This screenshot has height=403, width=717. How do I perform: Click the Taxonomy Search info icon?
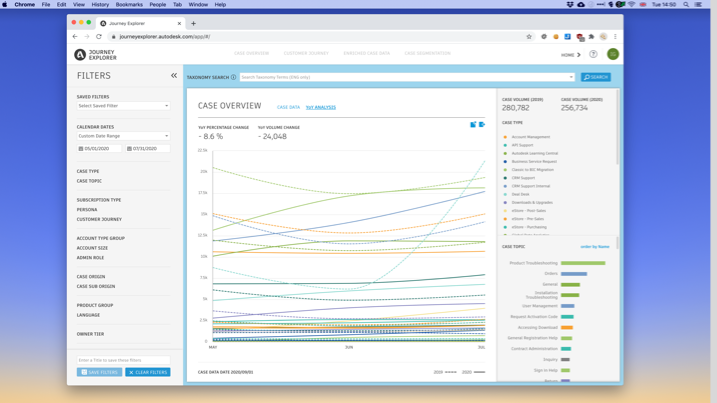click(x=234, y=77)
